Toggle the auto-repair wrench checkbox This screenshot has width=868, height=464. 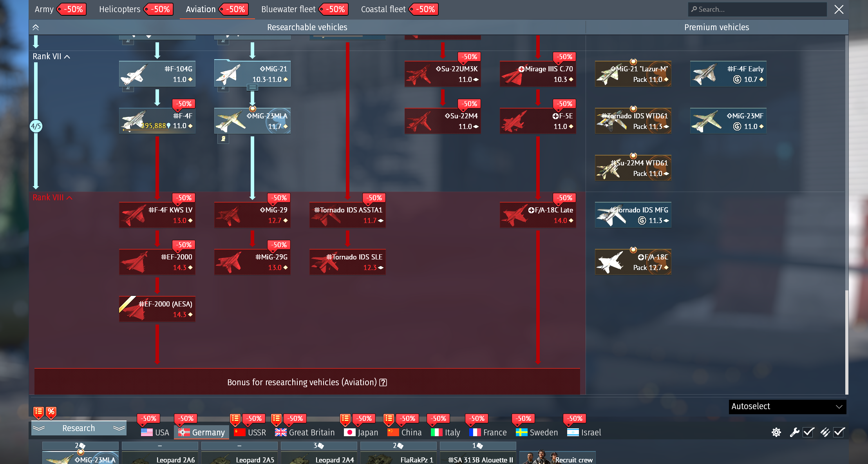coord(808,432)
